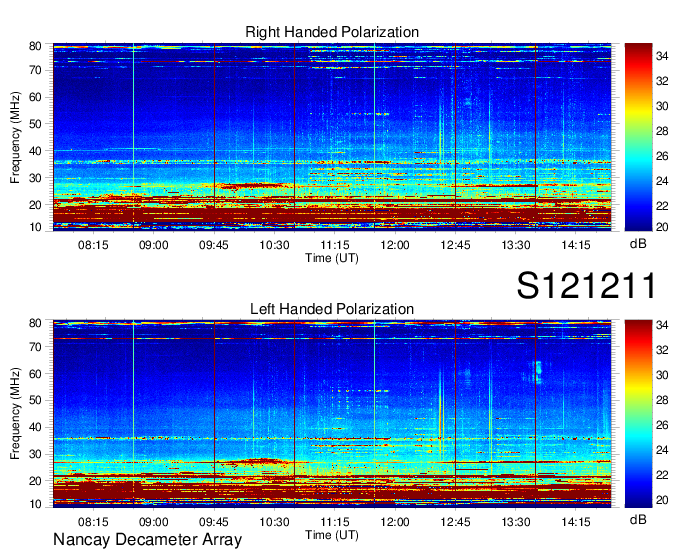Click 09:45 tick on the bottom time axis
680x552 pixels.
pyautogui.click(x=213, y=522)
